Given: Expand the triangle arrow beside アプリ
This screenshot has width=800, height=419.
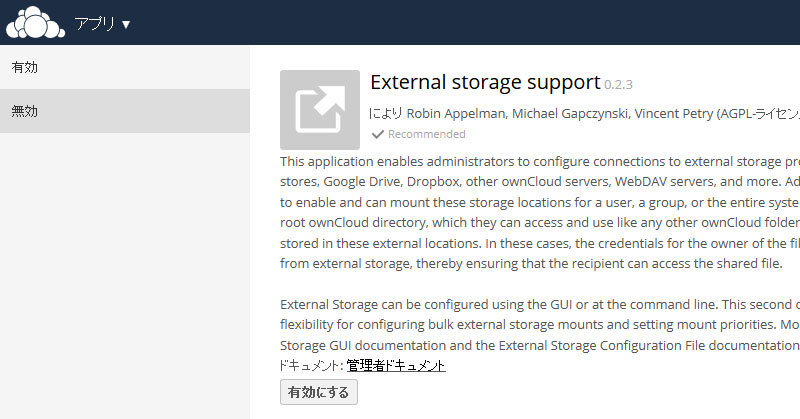Looking at the screenshot, I should (126, 24).
